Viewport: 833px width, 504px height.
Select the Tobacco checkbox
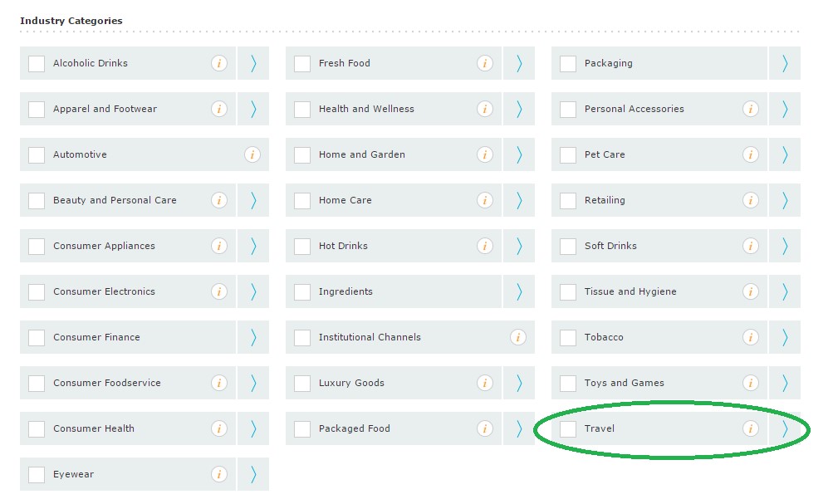tap(568, 337)
